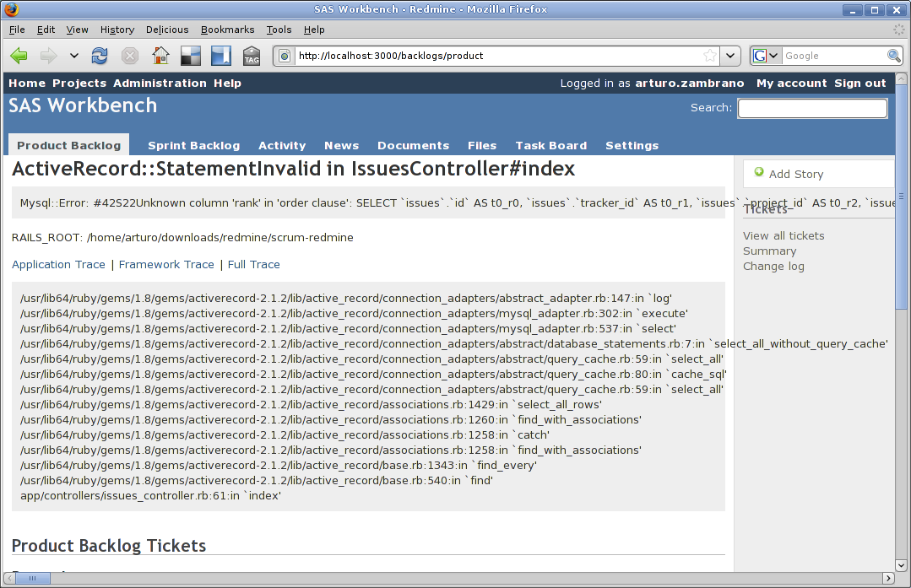Click the ActiveRecord::StatementInvalid heading
911x588 pixels.
click(x=294, y=169)
